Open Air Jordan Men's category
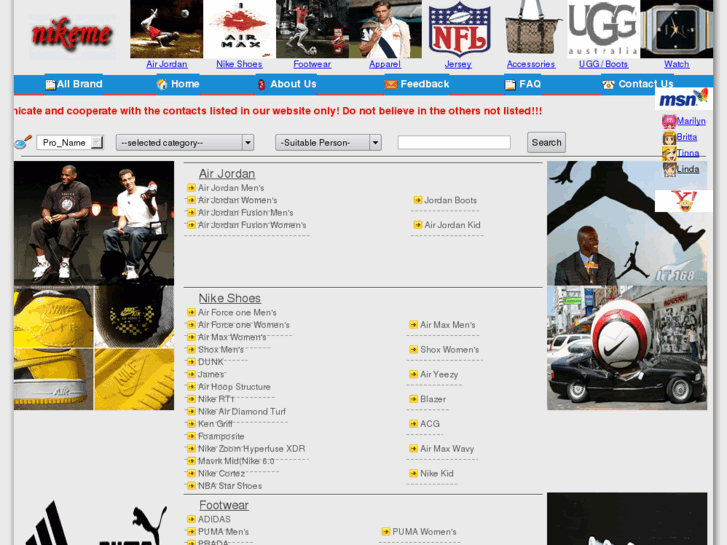Viewport: 727px width, 545px height. (231, 188)
